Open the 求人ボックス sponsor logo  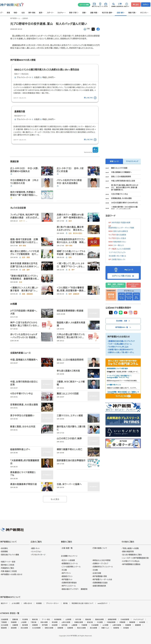pos(95,150)
